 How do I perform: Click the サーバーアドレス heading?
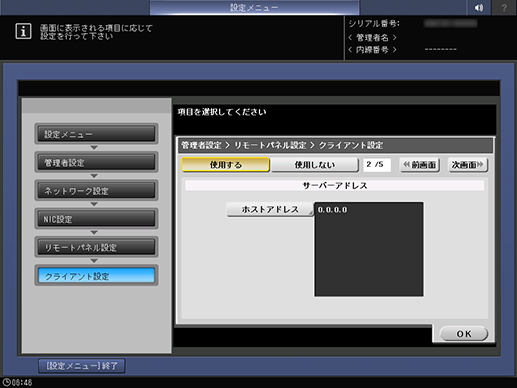(335, 186)
